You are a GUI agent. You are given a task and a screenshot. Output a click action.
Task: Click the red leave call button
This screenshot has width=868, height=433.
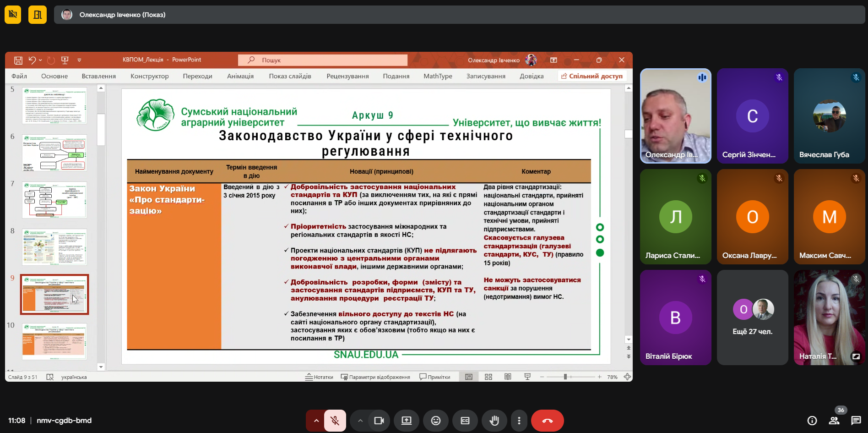(x=547, y=421)
